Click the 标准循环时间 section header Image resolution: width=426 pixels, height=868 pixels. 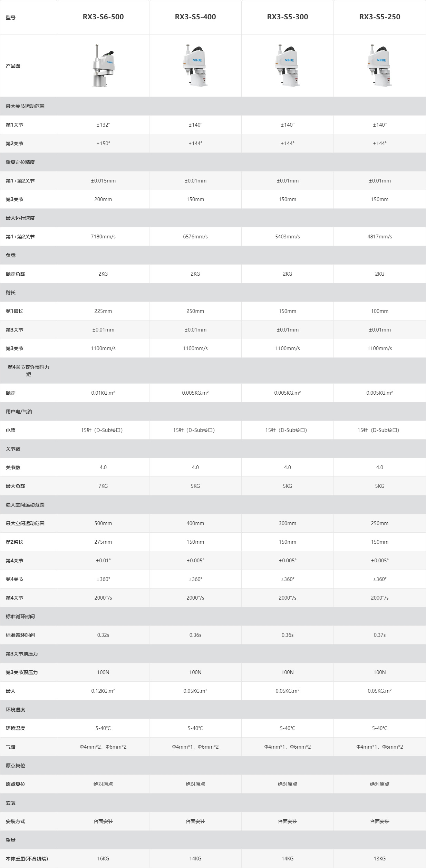click(213, 617)
